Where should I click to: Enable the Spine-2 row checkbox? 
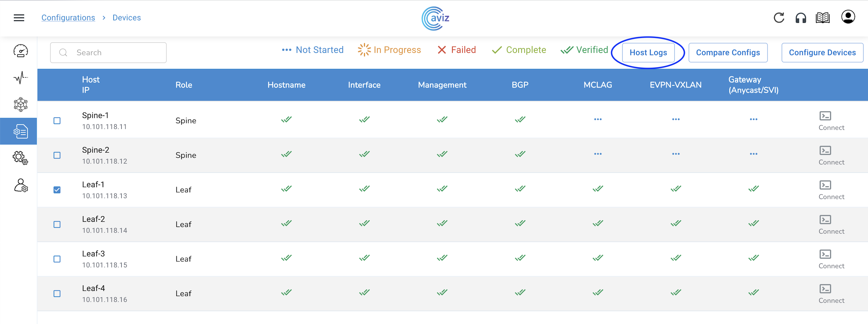click(57, 156)
